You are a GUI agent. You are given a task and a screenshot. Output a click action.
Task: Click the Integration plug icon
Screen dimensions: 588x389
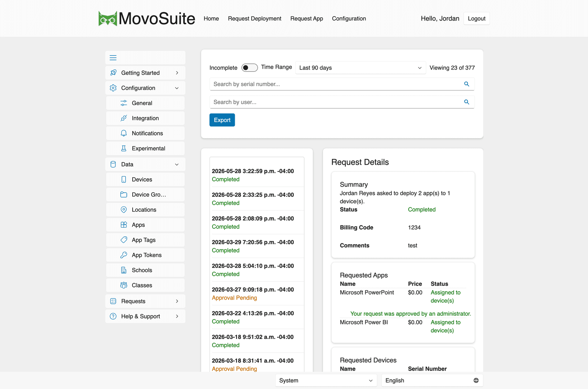click(124, 118)
